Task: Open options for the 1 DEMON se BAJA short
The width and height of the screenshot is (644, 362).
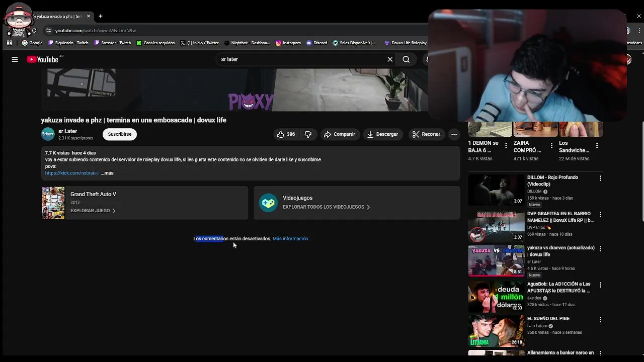Action: (x=506, y=146)
